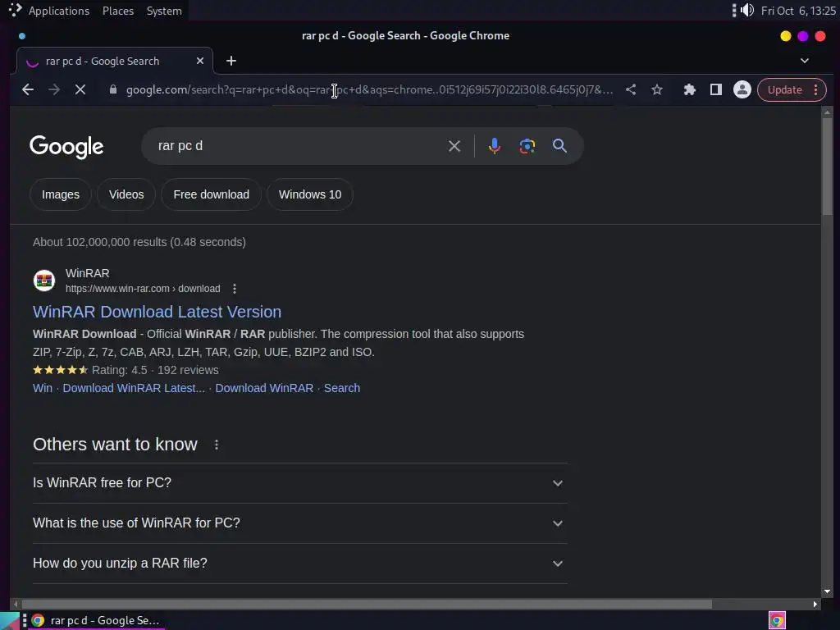Toggle the Chrome side panel
Image resolution: width=840 pixels, height=630 pixels.
(x=715, y=89)
